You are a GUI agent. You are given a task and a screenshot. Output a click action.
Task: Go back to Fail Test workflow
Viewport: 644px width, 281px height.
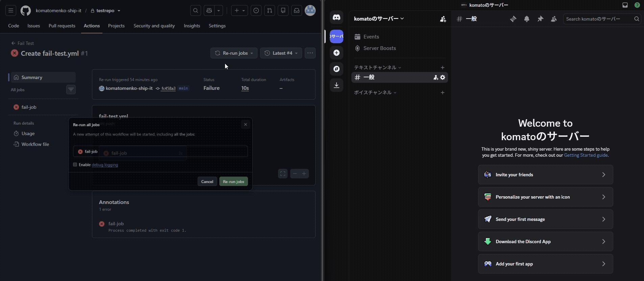tap(23, 43)
